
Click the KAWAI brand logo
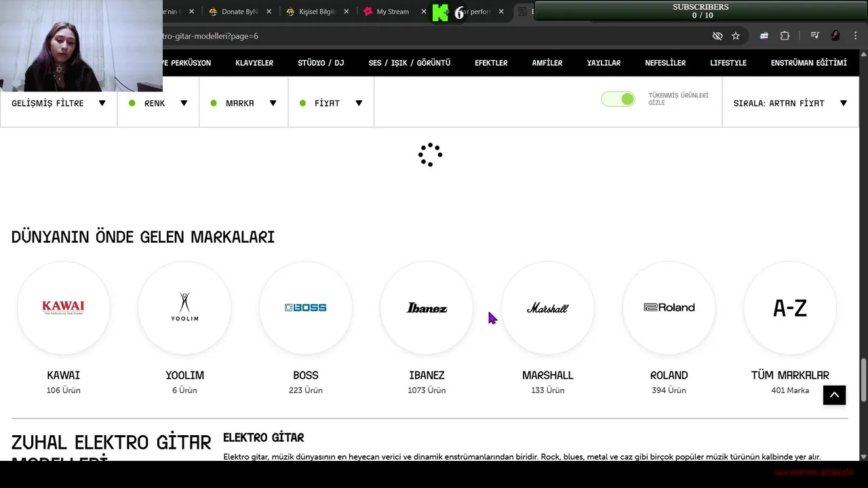pyautogui.click(x=63, y=308)
